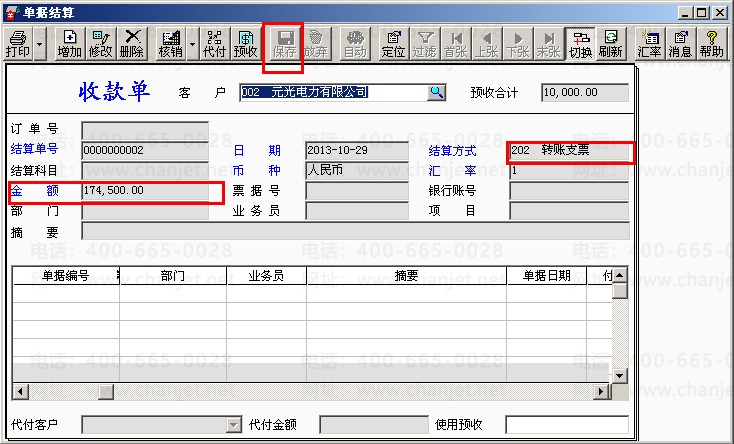Open the 消息 message tool

(681, 44)
